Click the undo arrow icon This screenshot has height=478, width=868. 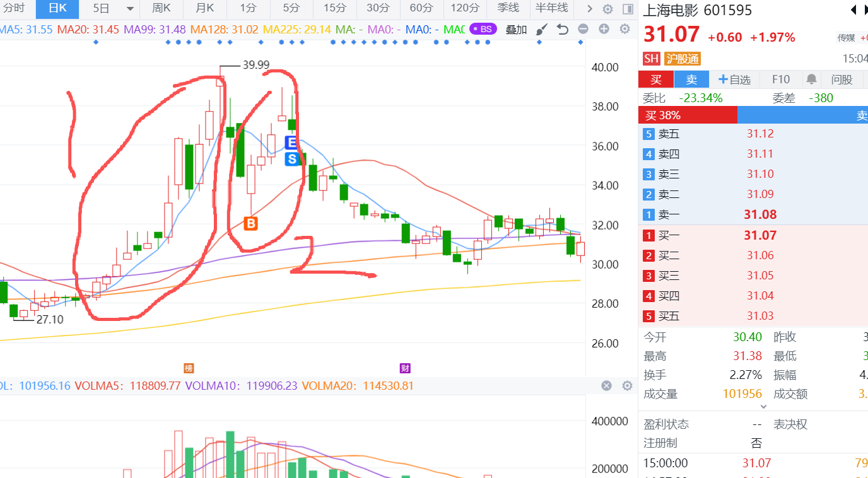(x=562, y=30)
